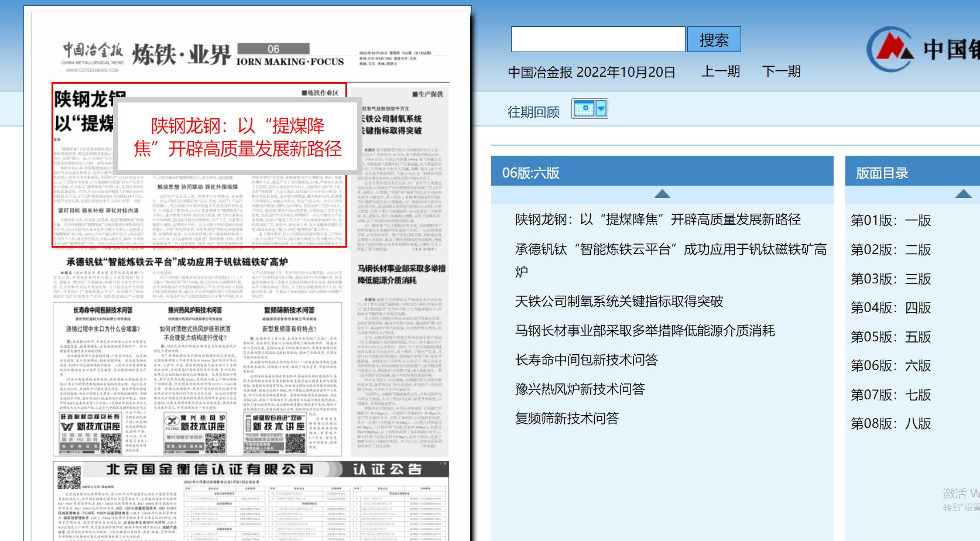Go to previous issue 上一期

[721, 71]
